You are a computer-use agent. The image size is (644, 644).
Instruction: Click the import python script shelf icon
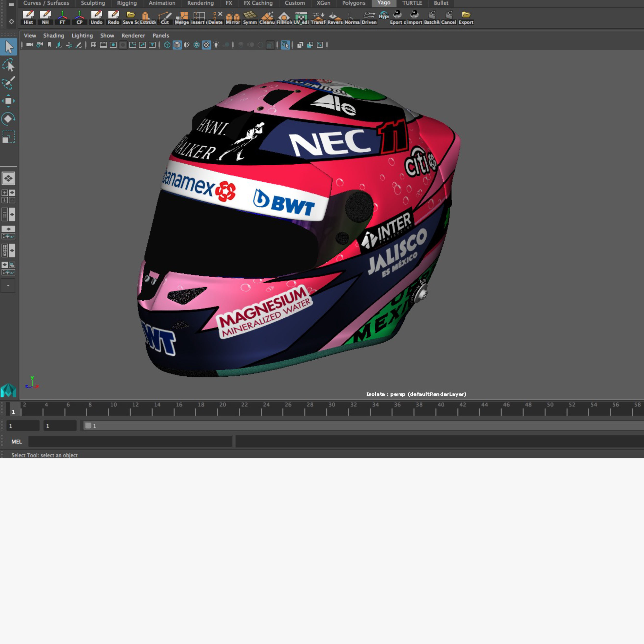pyautogui.click(x=415, y=18)
